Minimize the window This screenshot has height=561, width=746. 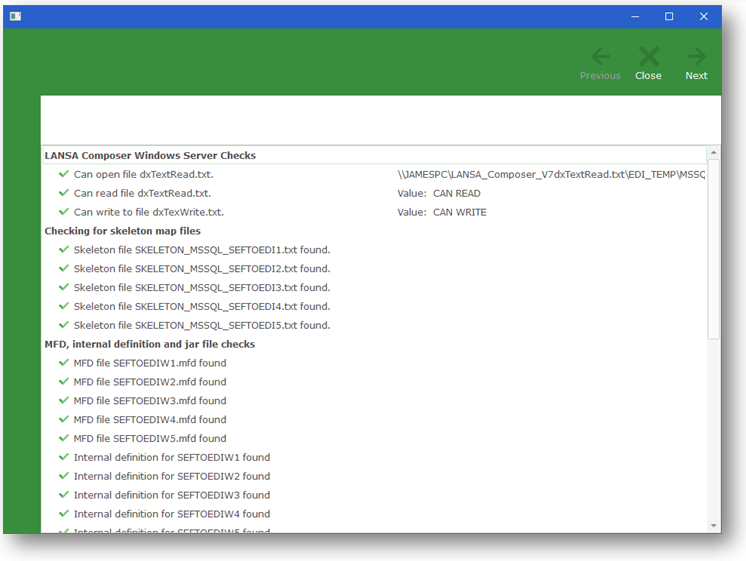[635, 16]
